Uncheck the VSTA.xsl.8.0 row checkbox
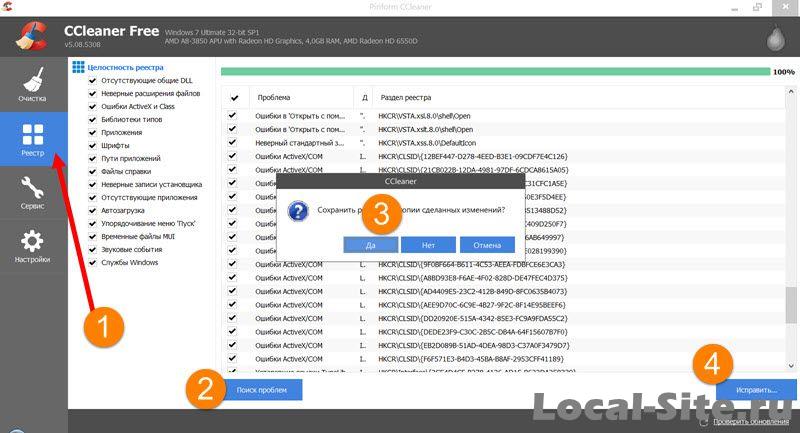This screenshot has width=800, height=433. [x=232, y=116]
